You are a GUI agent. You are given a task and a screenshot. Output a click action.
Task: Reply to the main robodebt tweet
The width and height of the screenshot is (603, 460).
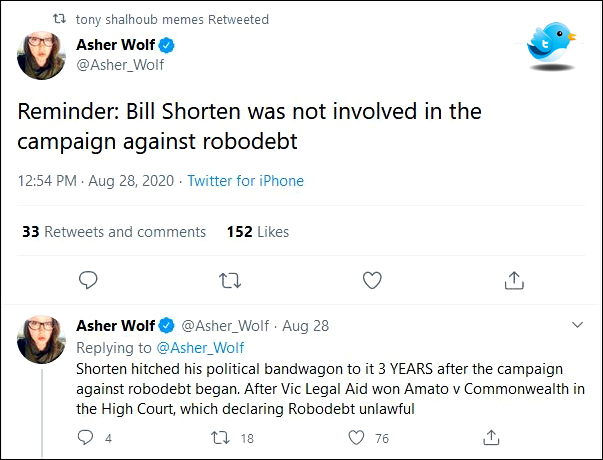point(88,279)
